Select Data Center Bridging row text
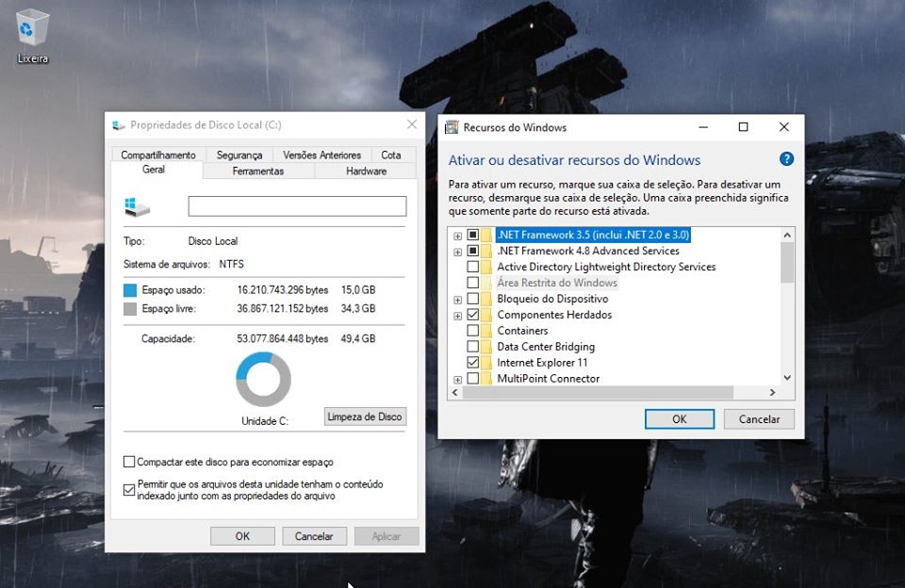Image resolution: width=905 pixels, height=588 pixels. 546,347
